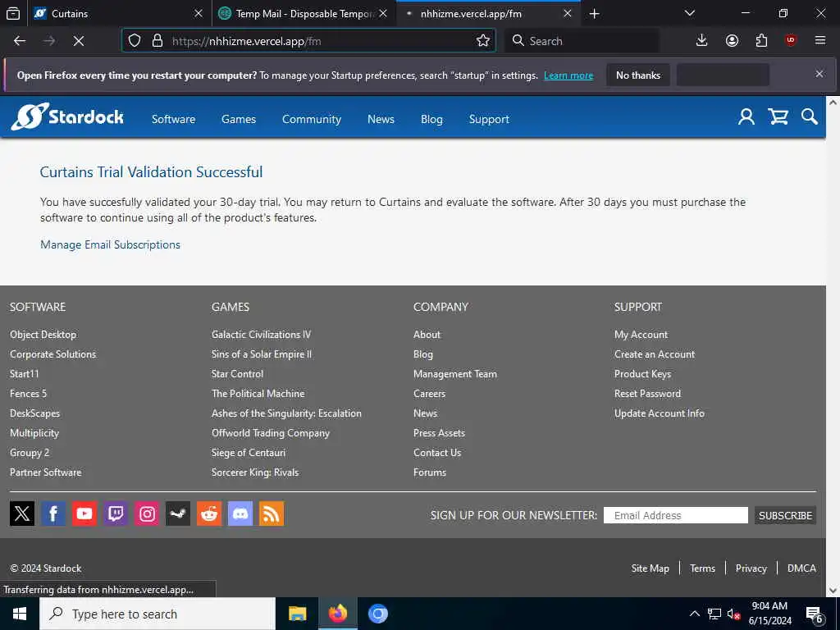Open the Support menu in navbar

(x=489, y=119)
